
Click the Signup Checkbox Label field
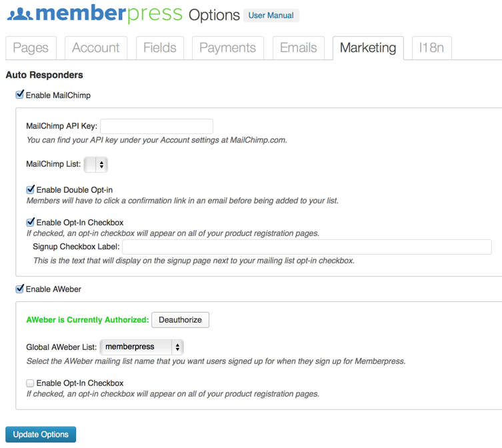coord(307,247)
